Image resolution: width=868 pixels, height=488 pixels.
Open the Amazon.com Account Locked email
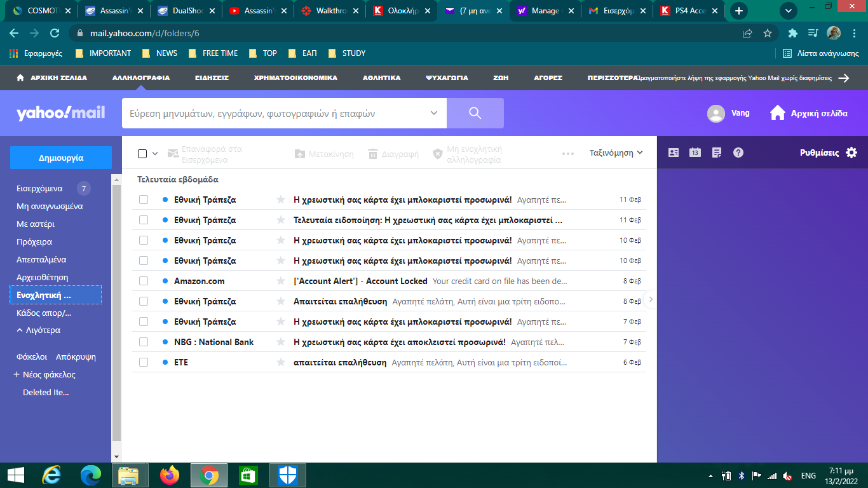(x=389, y=281)
